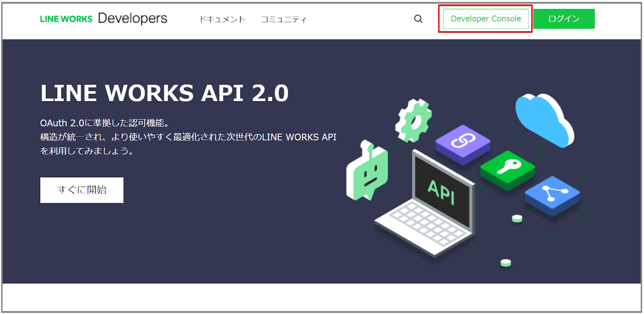
Task: Open the search magnifier icon
Action: click(x=418, y=19)
